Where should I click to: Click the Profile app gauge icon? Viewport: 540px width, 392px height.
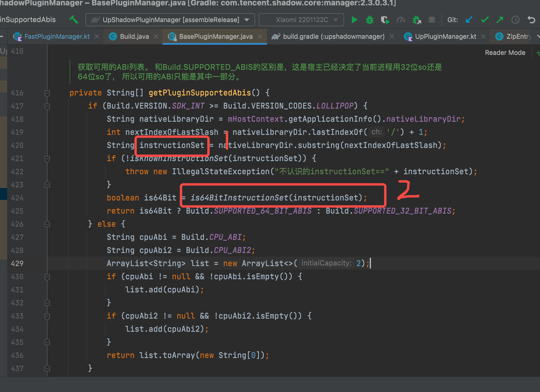coord(401,20)
